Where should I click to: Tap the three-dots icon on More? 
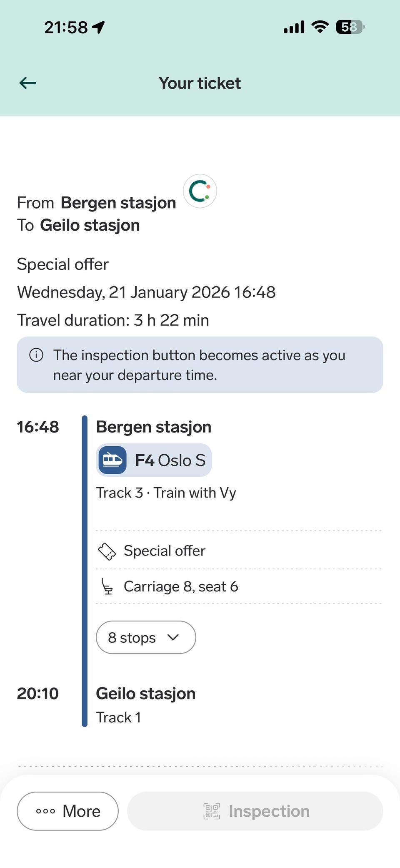pyautogui.click(x=45, y=811)
